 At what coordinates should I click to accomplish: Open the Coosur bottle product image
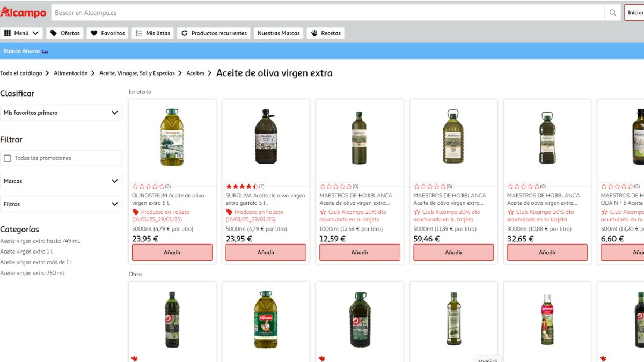(453, 319)
